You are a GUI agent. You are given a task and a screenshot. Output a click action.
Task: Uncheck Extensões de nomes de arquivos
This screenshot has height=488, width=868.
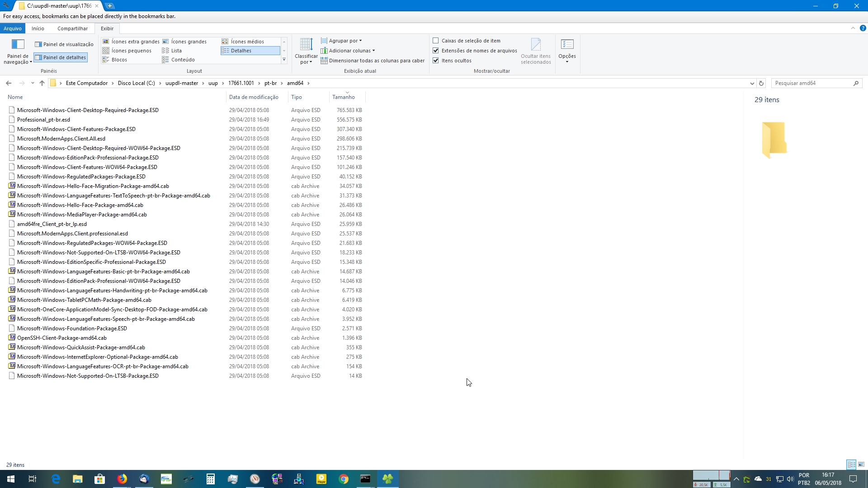(436, 51)
